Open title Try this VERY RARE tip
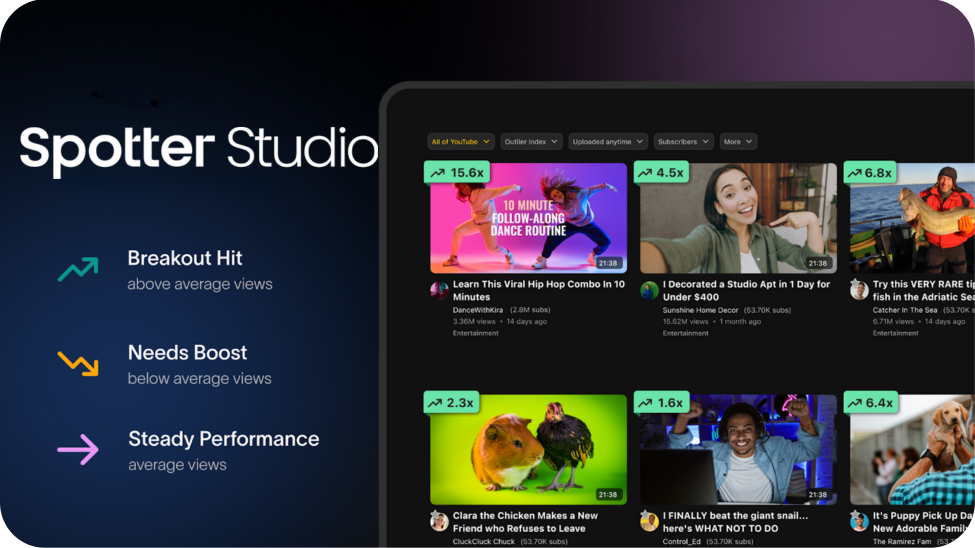 [923, 290]
